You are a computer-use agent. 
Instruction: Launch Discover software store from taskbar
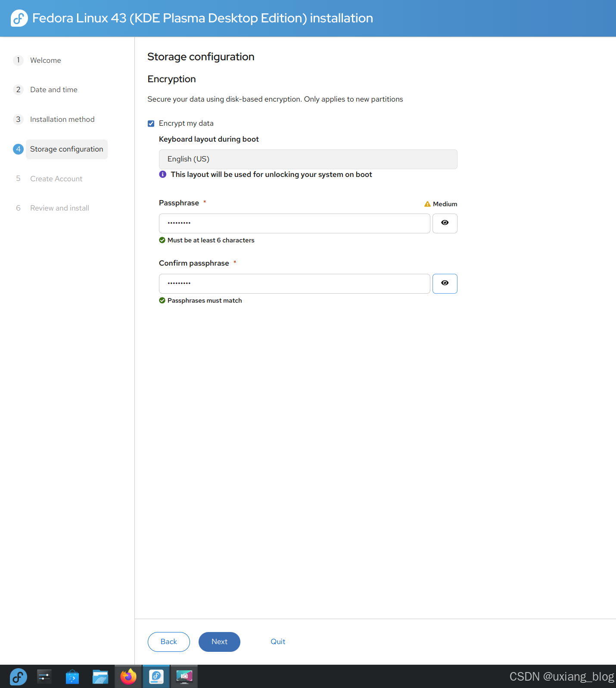pyautogui.click(x=72, y=677)
